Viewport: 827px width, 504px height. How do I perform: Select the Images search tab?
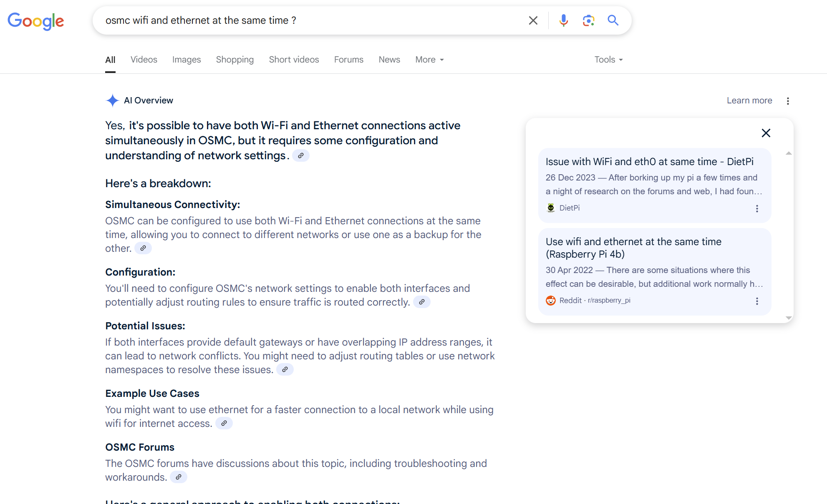pyautogui.click(x=187, y=60)
